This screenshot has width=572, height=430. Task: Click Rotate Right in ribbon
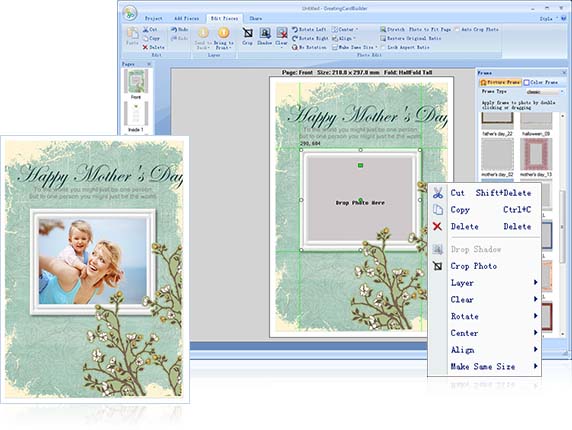(x=310, y=38)
